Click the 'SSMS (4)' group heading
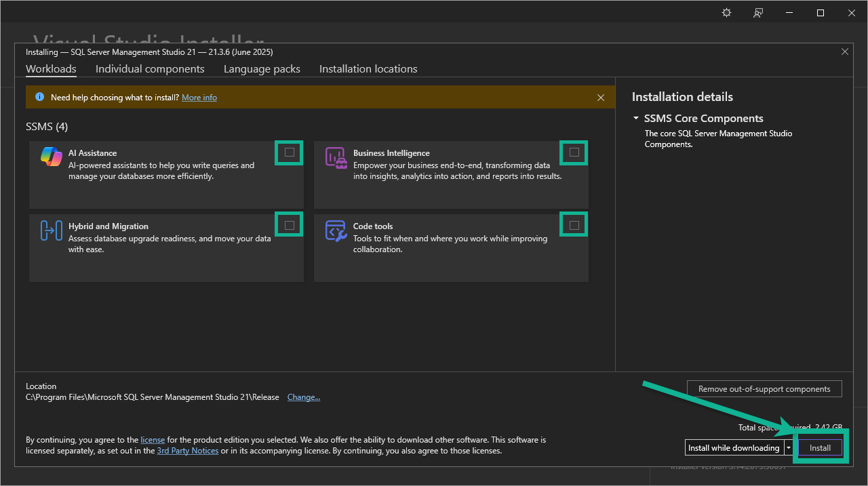This screenshot has height=486, width=868. (47, 127)
